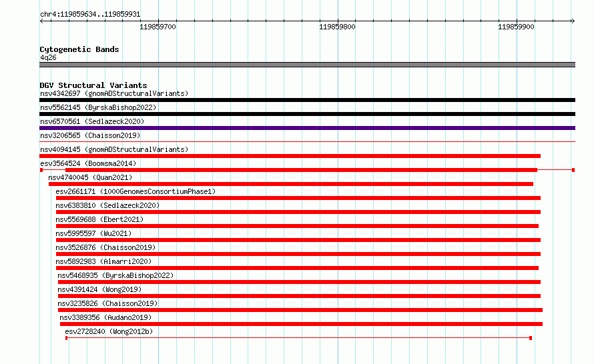This screenshot has width=594, height=364.
Task: Click label nsv5562145 (ByrskaBishop2022)
Action: coord(98,107)
